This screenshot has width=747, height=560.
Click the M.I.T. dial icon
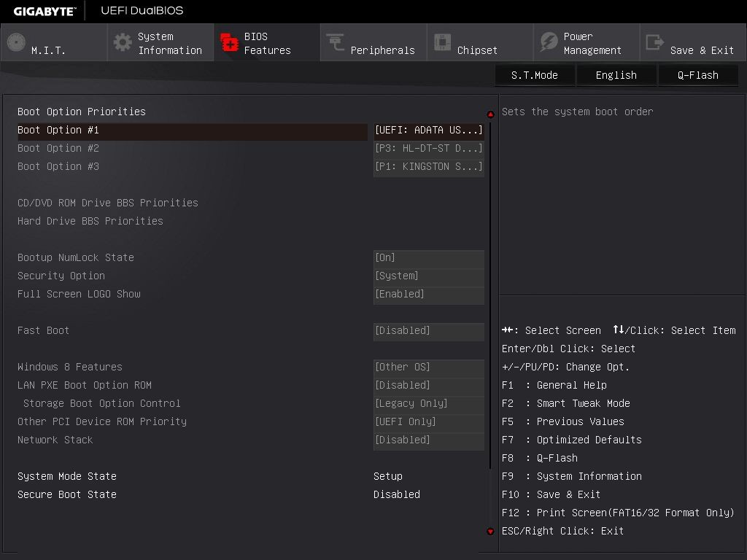coord(16,42)
